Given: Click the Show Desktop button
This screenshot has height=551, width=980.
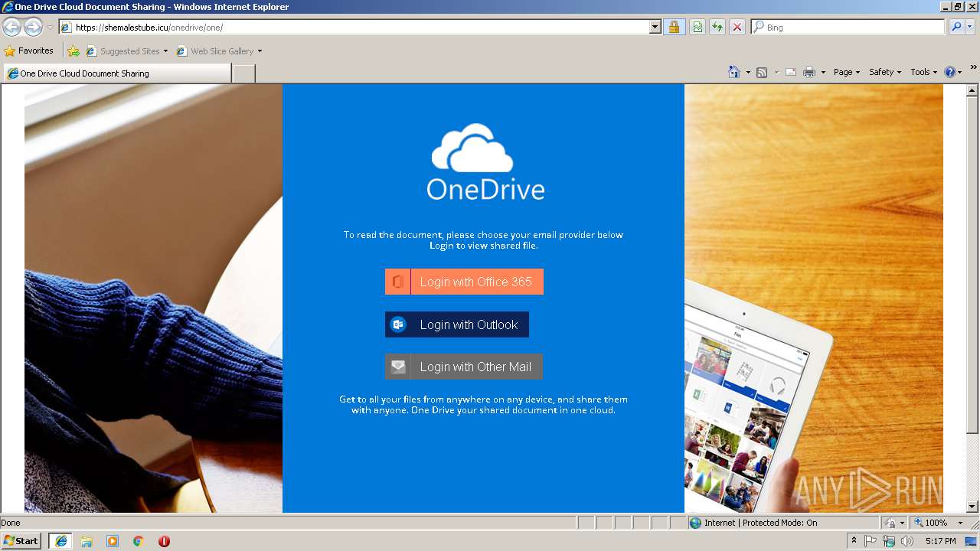Looking at the screenshot, I should 972,541.
